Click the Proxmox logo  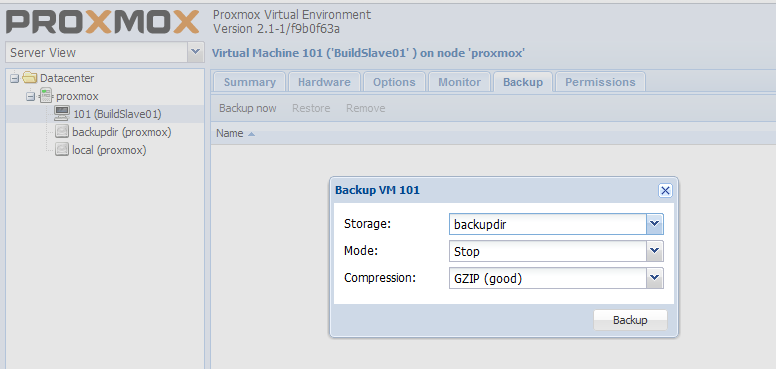[x=102, y=22]
